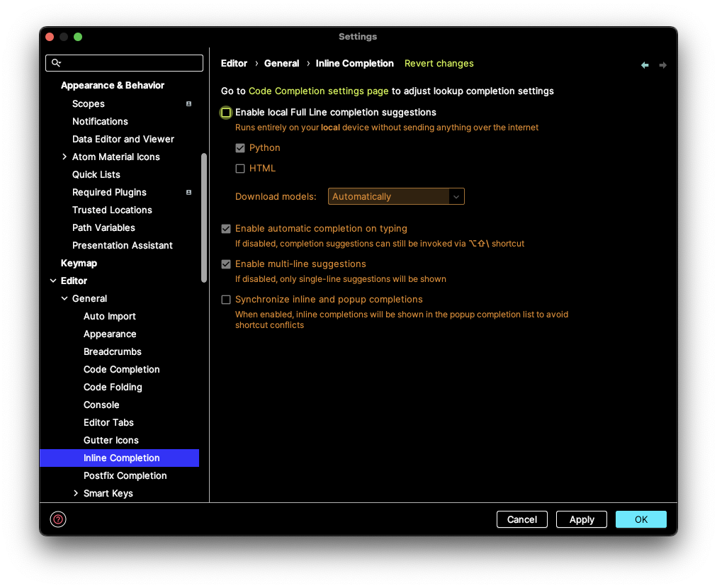The width and height of the screenshot is (717, 588).
Task: Click the search magnifier icon
Action: [57, 63]
